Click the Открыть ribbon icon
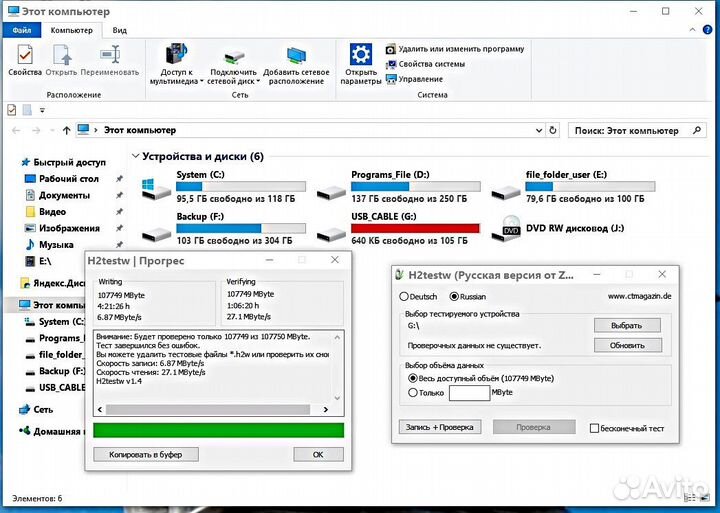This screenshot has width=720, height=513. (62, 60)
